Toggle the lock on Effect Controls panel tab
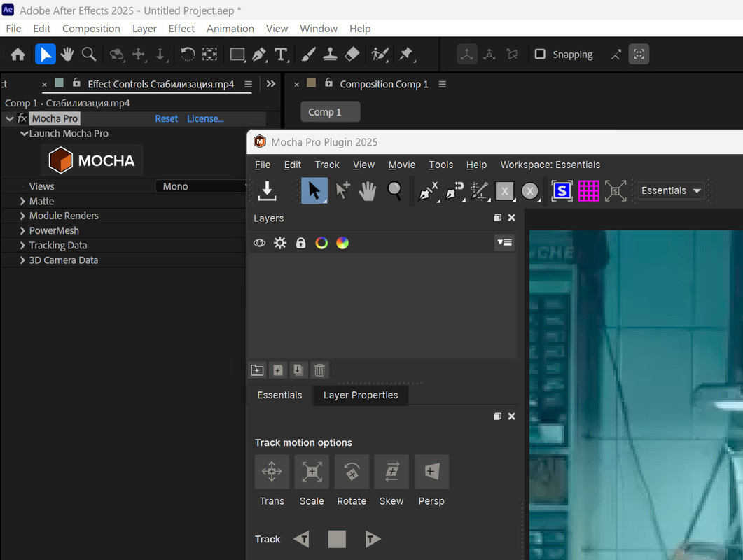 pos(76,83)
